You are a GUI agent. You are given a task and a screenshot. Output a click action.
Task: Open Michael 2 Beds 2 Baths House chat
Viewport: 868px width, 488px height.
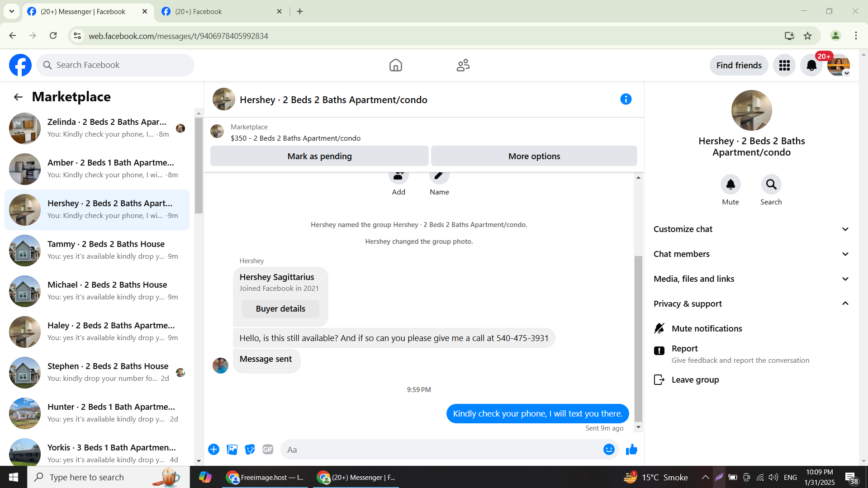[97, 291]
